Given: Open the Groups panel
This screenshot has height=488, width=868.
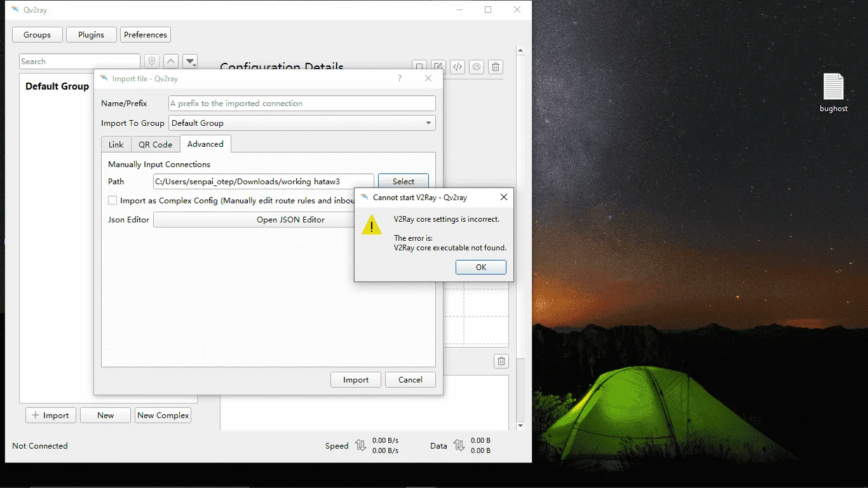Looking at the screenshot, I should (x=37, y=35).
